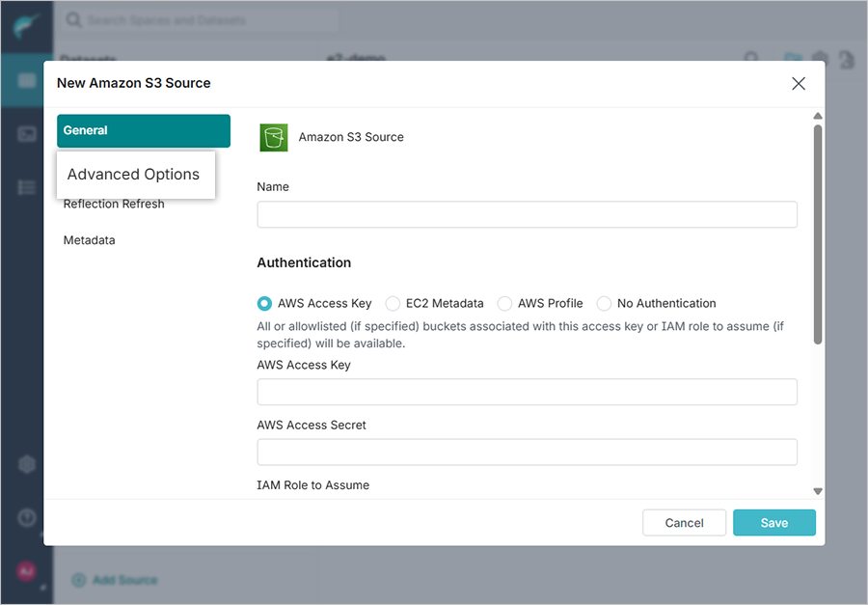This screenshot has height=605, width=868.
Task: Close the New Amazon S3 Source dialog
Action: coord(799,84)
